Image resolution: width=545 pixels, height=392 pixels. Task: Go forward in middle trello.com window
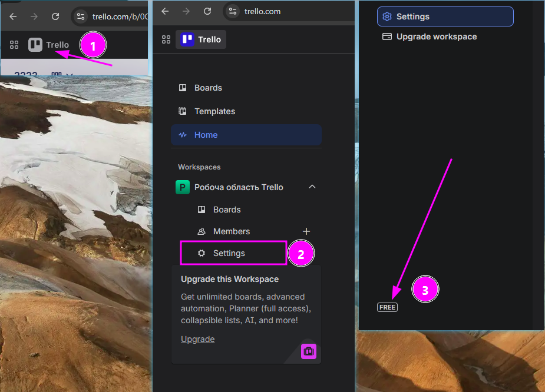186,11
